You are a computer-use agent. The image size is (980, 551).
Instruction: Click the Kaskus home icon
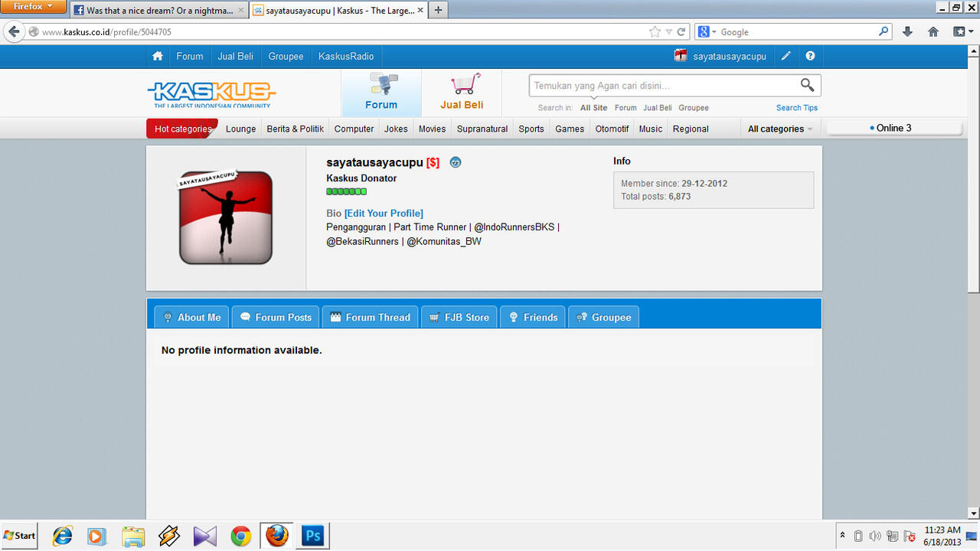click(x=158, y=56)
